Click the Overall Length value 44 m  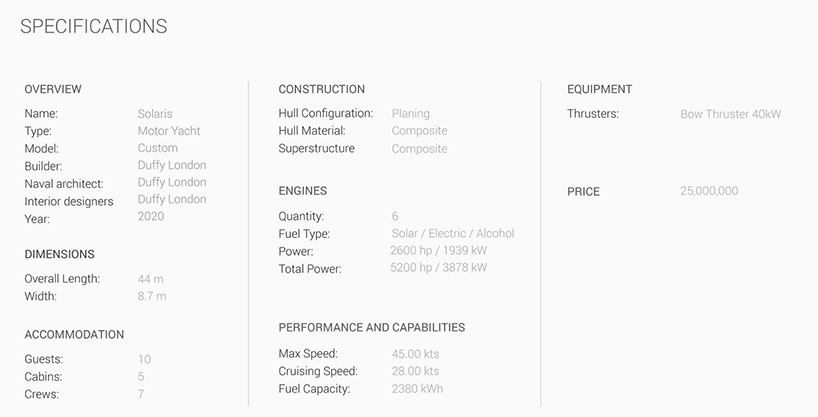pyautogui.click(x=151, y=279)
